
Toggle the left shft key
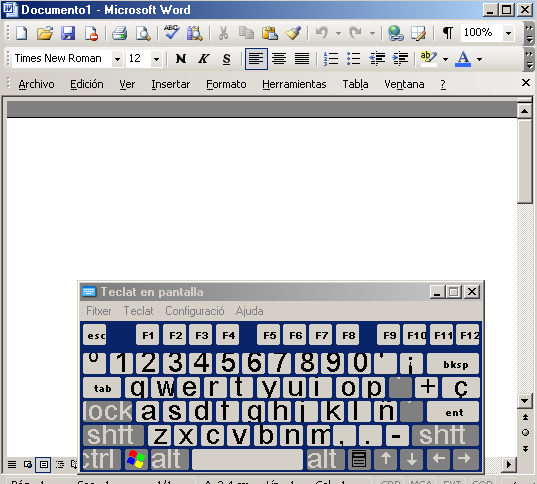113,435
